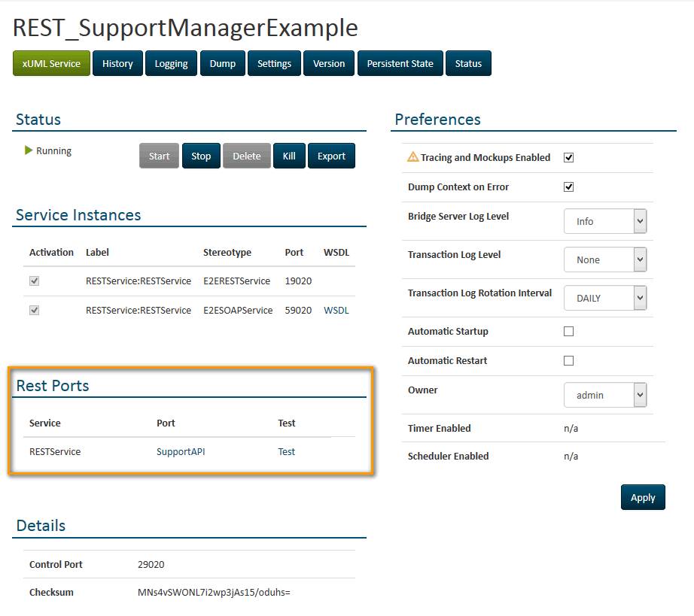Viewport: 694px width, 616px height.
Task: Open the SupportAPI port link
Action: [x=181, y=452]
